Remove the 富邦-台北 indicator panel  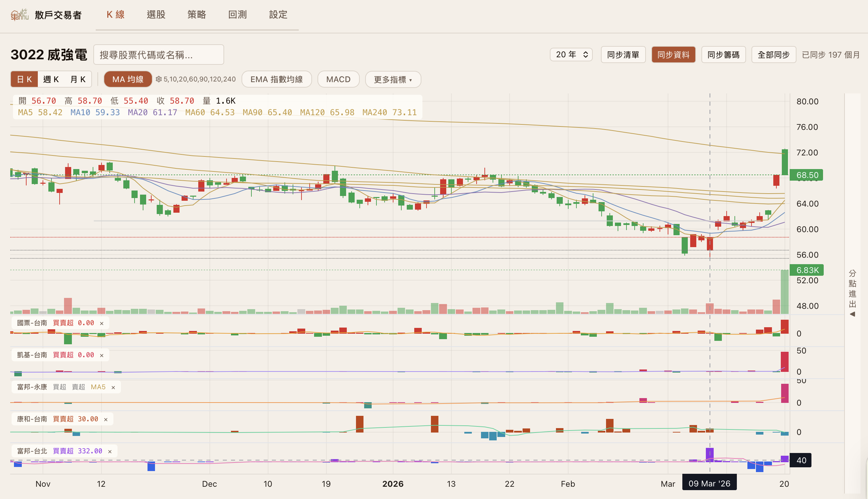pyautogui.click(x=110, y=452)
